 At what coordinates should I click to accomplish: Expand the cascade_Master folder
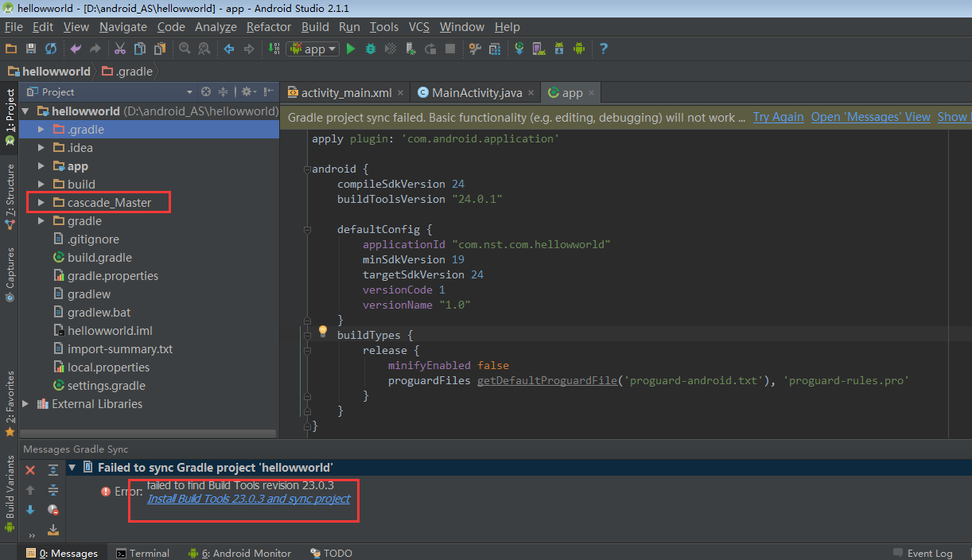pyautogui.click(x=41, y=203)
